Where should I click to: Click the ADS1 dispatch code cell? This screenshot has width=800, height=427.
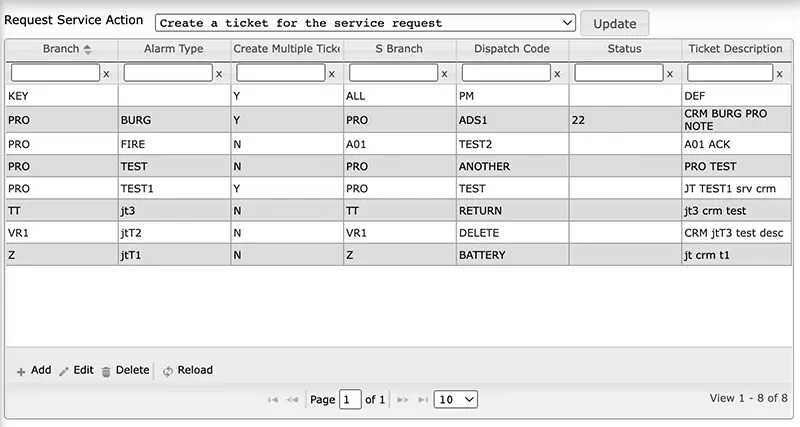(512, 120)
